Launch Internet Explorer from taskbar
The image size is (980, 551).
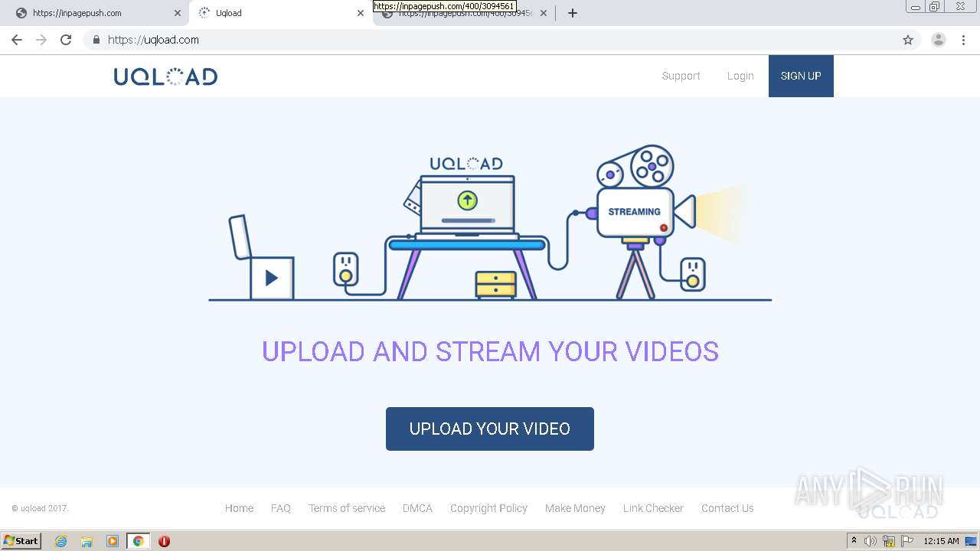[x=61, y=541]
